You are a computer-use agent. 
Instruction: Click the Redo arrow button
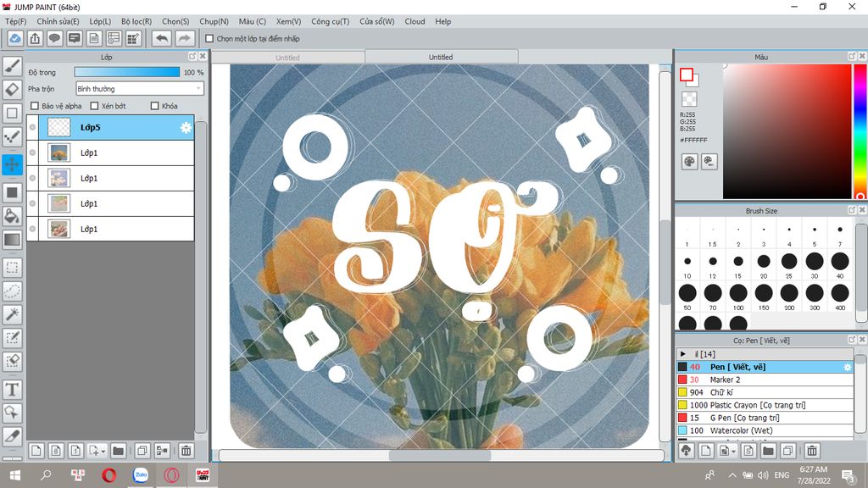click(x=185, y=38)
